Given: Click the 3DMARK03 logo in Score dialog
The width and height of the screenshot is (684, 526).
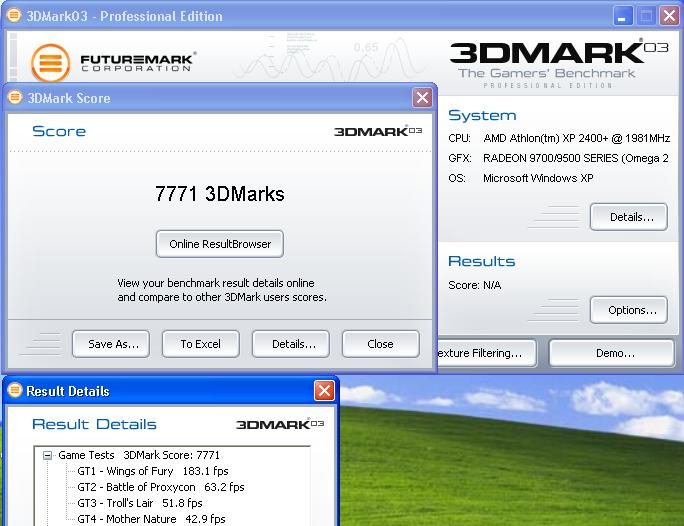Looking at the screenshot, I should coord(378,131).
